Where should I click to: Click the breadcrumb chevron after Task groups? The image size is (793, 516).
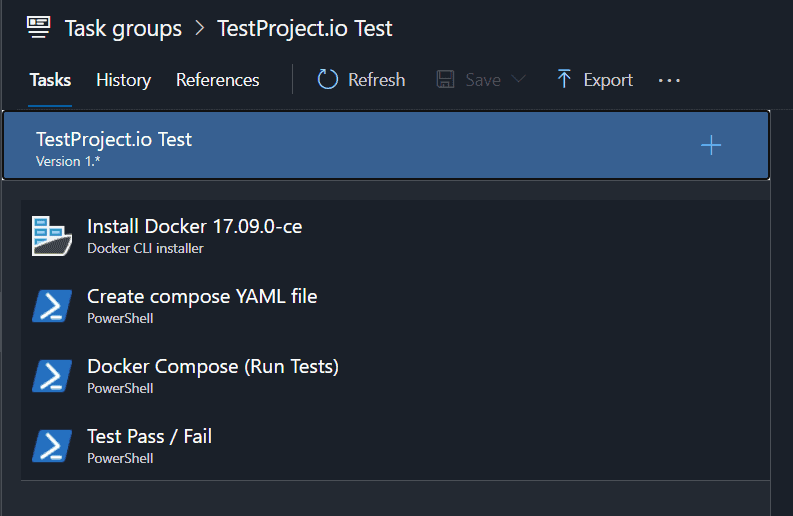[200, 28]
